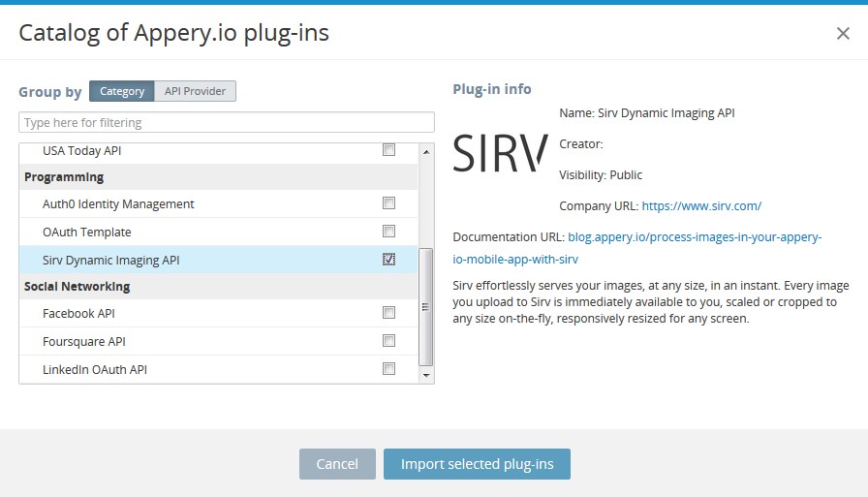Click Import selected plug-ins button
This screenshot has width=868, height=497.
point(477,464)
